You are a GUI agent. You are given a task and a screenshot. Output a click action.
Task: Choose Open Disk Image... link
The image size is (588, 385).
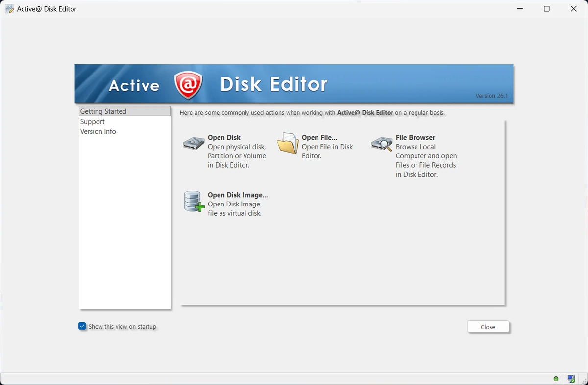pyautogui.click(x=238, y=195)
